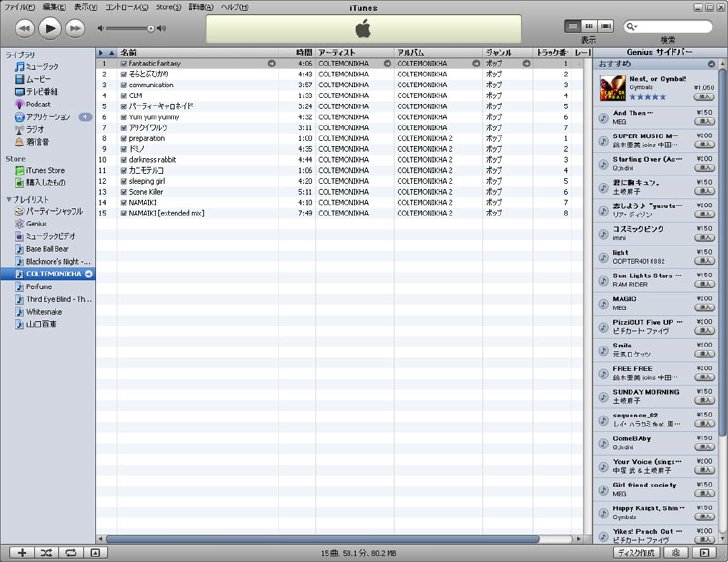Viewport: 728px width, 562px height.
Task: Add a new playlist with plus button
Action: pyautogui.click(x=22, y=553)
